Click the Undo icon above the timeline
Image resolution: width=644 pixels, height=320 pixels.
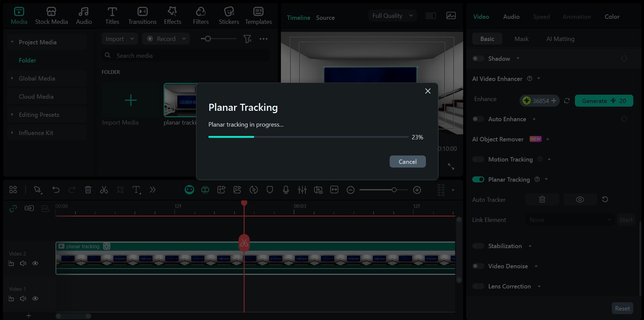coord(56,190)
